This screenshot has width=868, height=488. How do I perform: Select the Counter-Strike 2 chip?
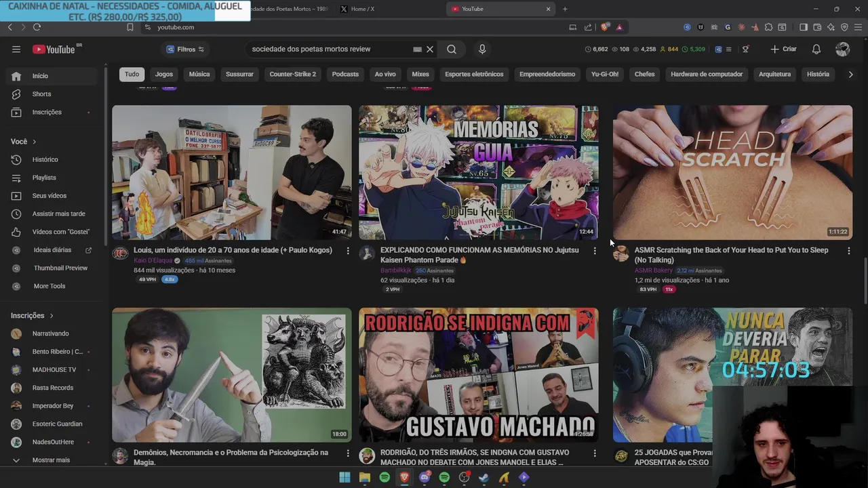(x=293, y=74)
